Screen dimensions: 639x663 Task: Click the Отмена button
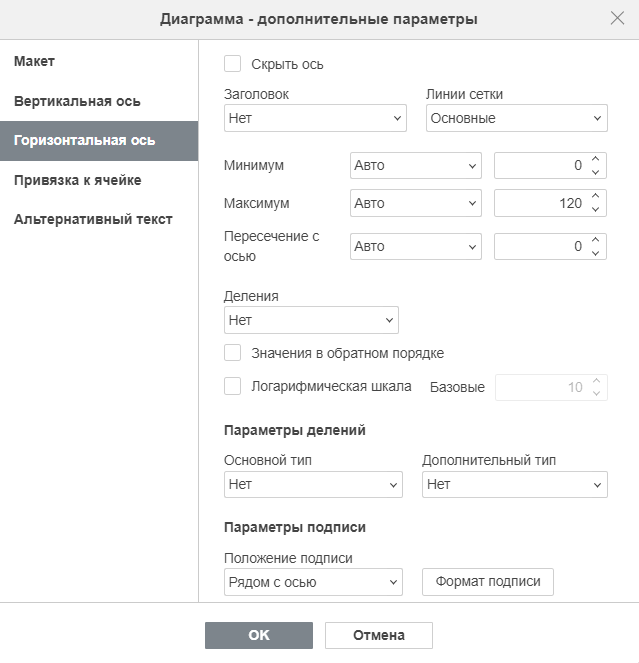click(378, 635)
